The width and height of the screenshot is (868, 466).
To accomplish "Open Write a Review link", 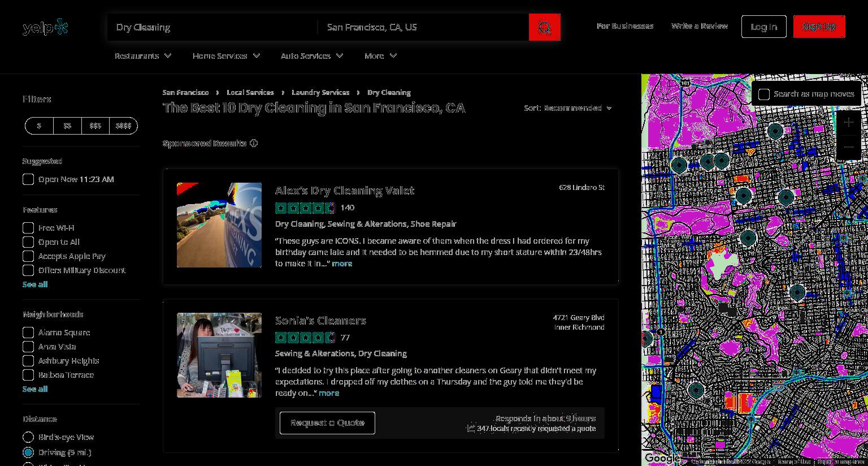I will tap(700, 26).
